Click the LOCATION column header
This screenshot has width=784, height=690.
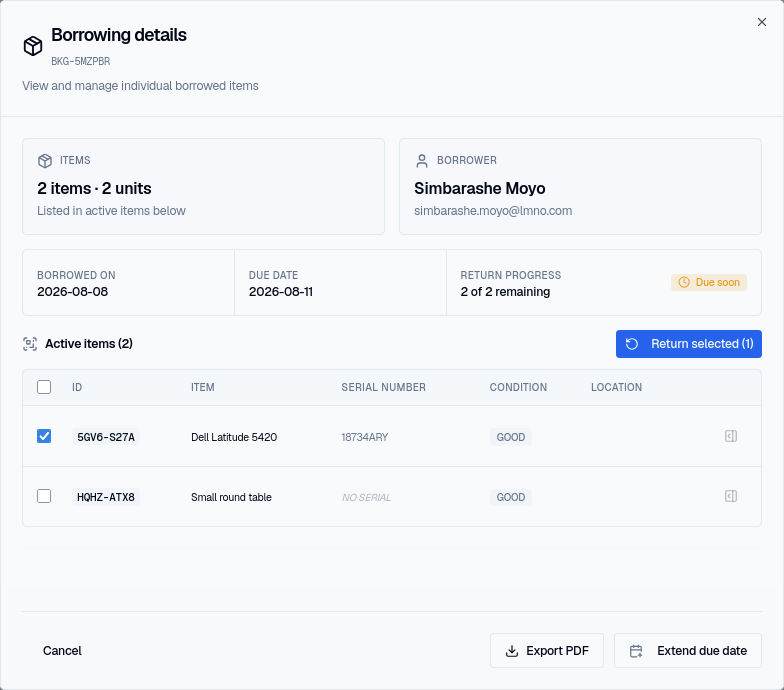[x=616, y=387]
